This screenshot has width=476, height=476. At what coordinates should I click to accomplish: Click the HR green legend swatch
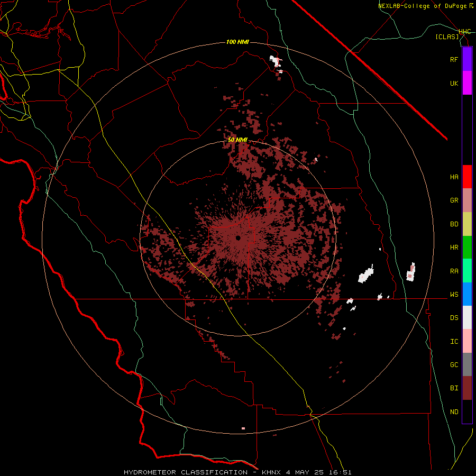click(467, 248)
